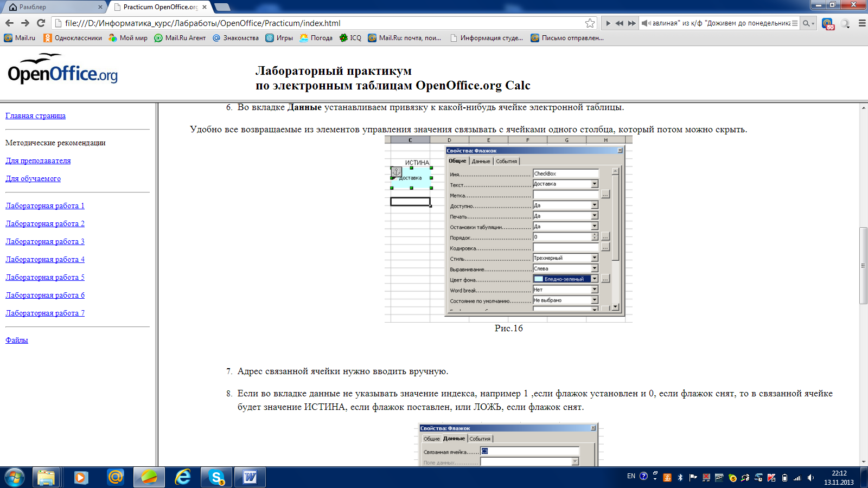Go back using the browser back arrow
The image size is (868, 488).
click(x=9, y=23)
